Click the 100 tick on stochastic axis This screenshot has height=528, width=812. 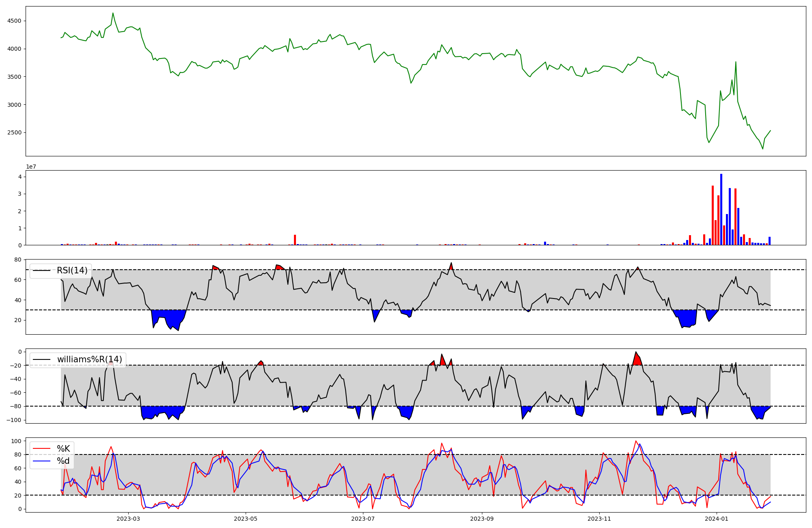click(16, 441)
